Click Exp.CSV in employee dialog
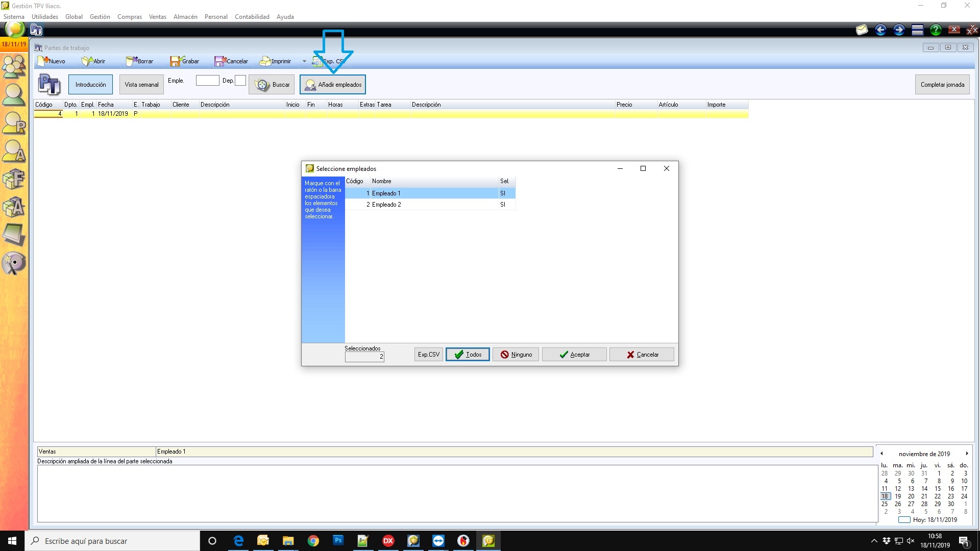This screenshot has height=551, width=980. click(429, 355)
